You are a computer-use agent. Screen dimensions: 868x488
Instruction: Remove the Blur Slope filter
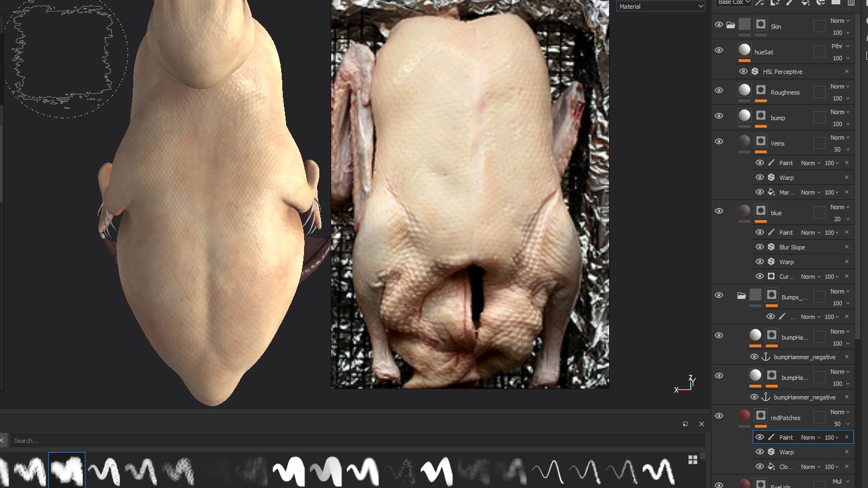(847, 247)
